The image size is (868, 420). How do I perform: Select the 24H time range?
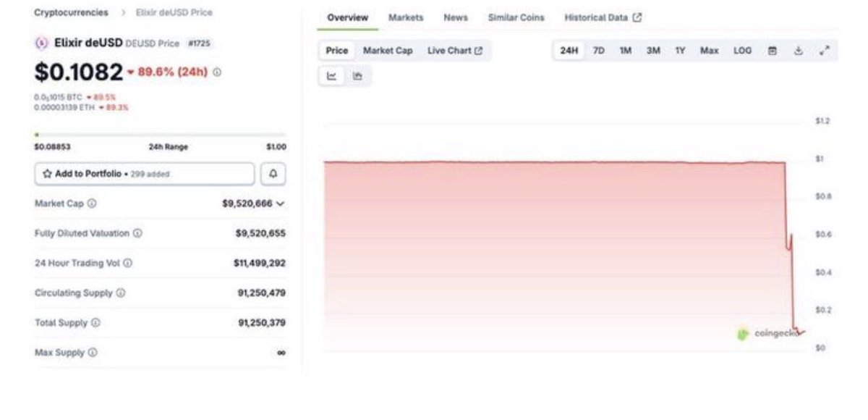569,51
